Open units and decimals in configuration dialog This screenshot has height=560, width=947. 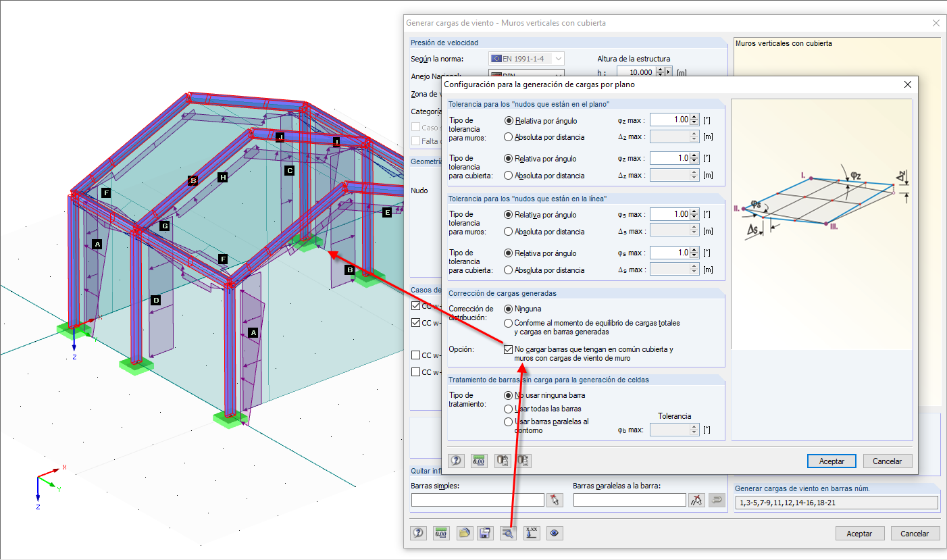[479, 461]
